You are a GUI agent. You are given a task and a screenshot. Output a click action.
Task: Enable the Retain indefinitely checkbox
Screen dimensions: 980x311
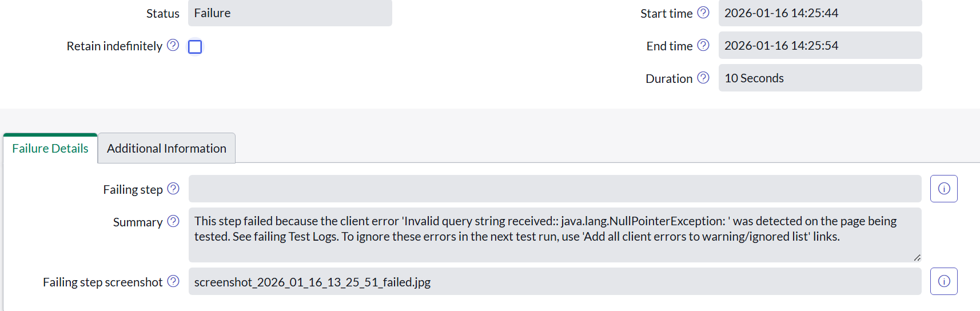click(195, 46)
